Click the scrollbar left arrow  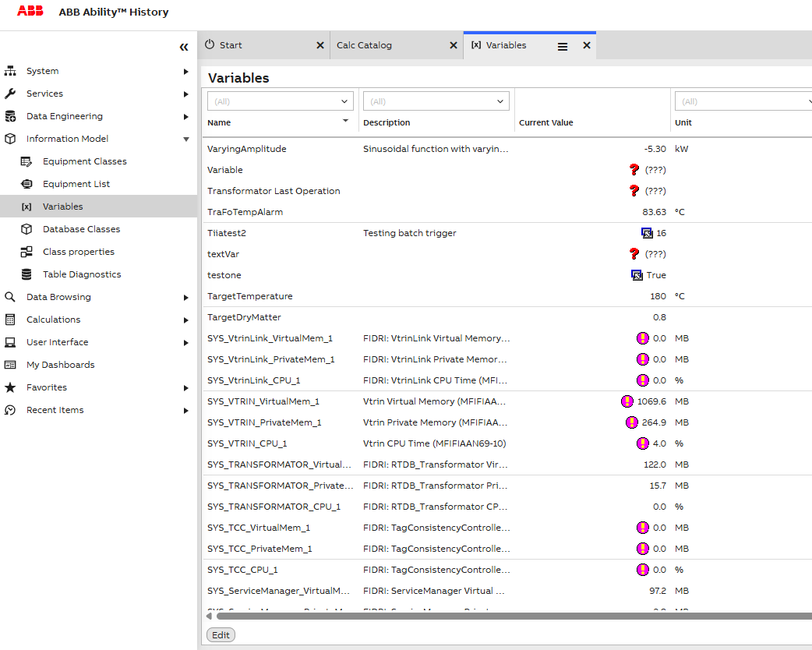(209, 616)
